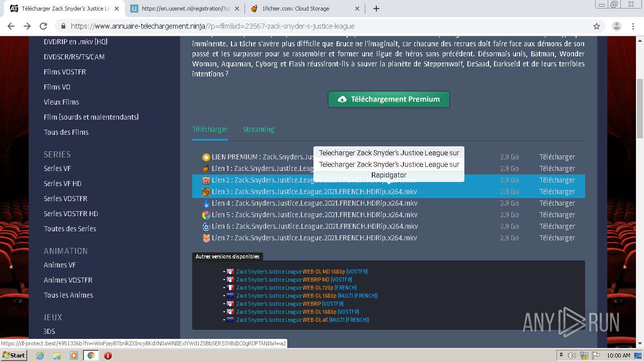Click the red Opera taskbar icon
644x362 pixels.
pos(108,355)
